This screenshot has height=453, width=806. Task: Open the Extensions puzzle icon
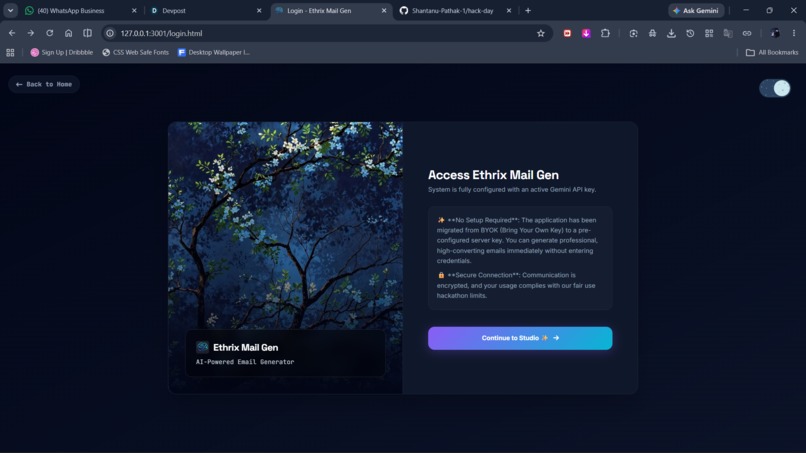(605, 33)
